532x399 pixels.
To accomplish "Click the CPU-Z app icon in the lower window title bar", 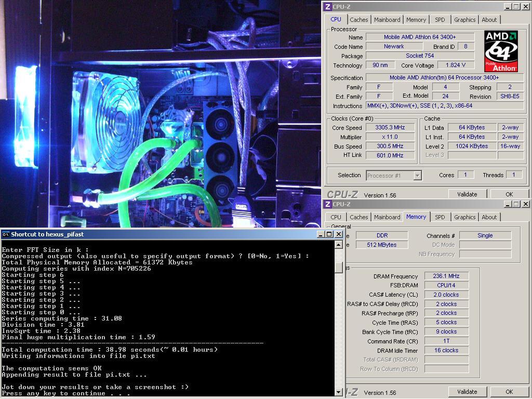I will 327,204.
